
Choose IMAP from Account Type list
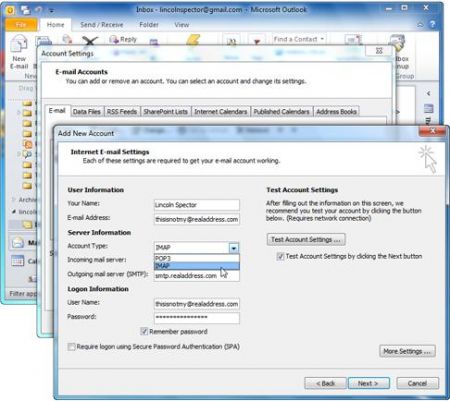pos(197,266)
